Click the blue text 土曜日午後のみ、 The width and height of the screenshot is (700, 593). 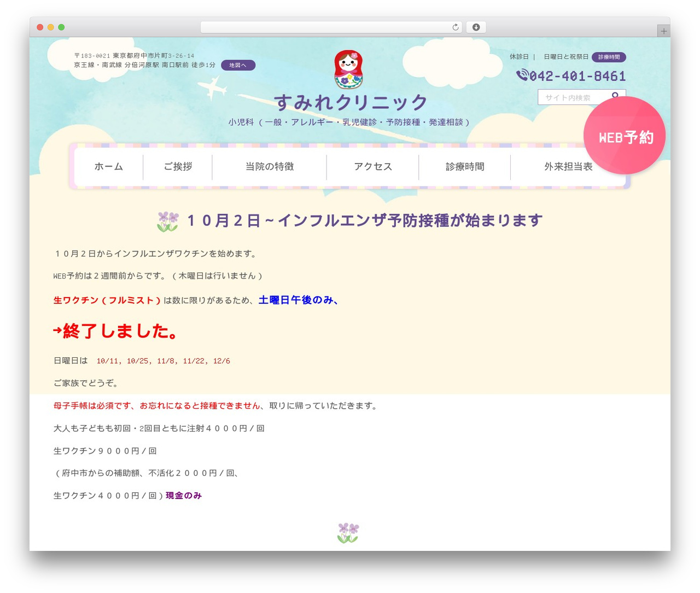[x=299, y=300]
